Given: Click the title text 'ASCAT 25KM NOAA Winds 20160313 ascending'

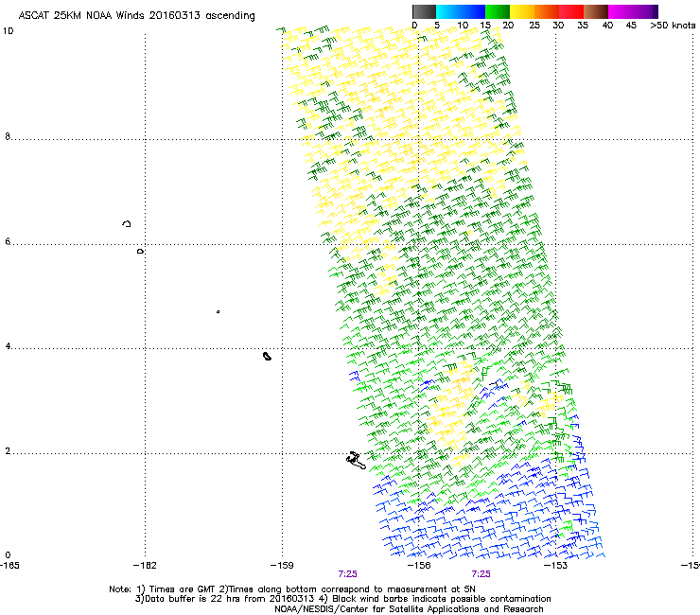Looking at the screenshot, I should [x=136, y=15].
